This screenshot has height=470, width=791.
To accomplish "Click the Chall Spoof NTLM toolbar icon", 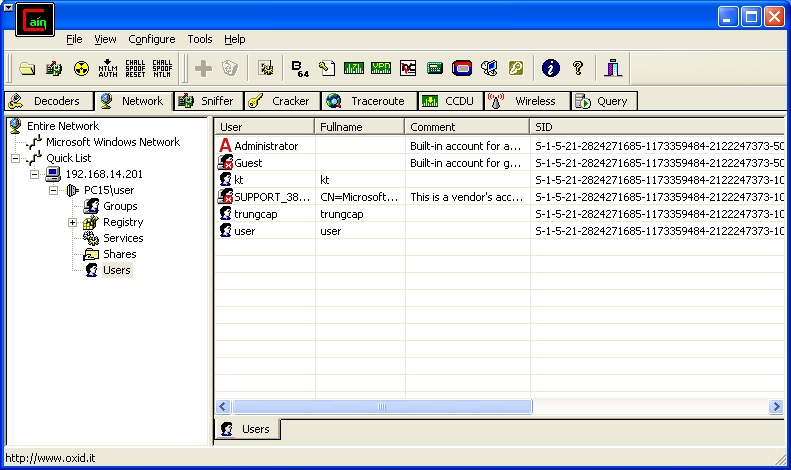I will 162,68.
